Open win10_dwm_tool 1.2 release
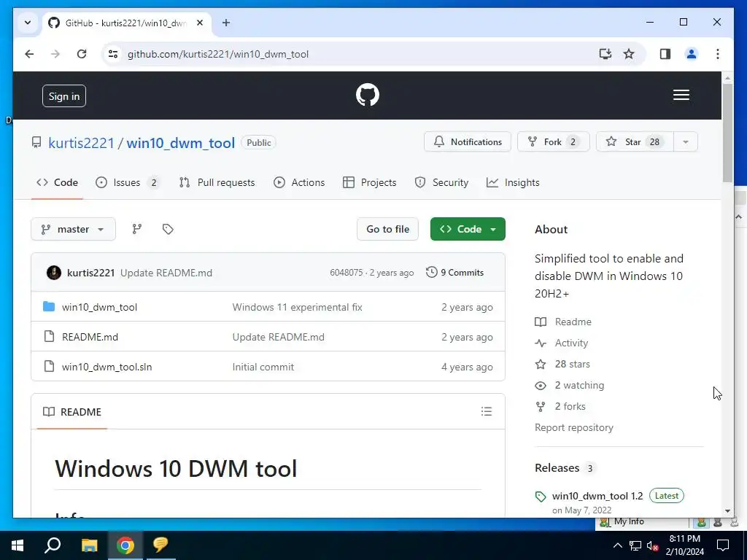 click(597, 496)
